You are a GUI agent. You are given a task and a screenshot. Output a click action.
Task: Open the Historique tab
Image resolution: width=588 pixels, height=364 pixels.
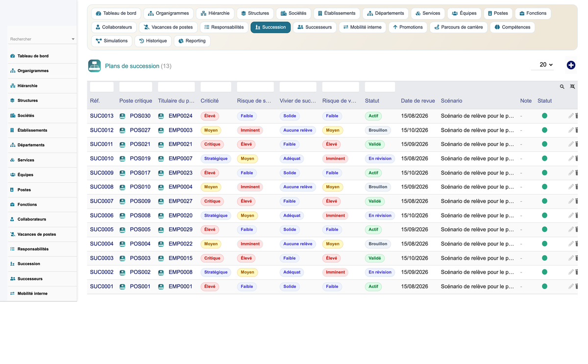coord(153,41)
